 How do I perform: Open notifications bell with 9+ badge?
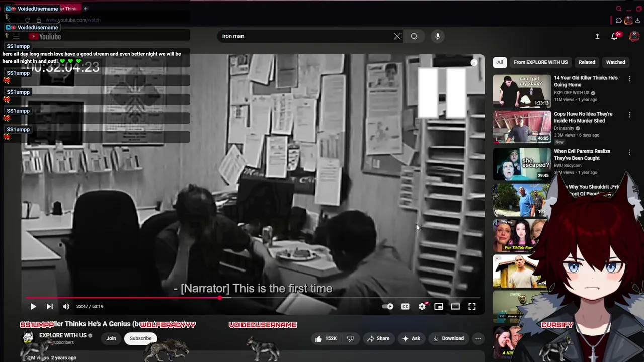point(615,36)
